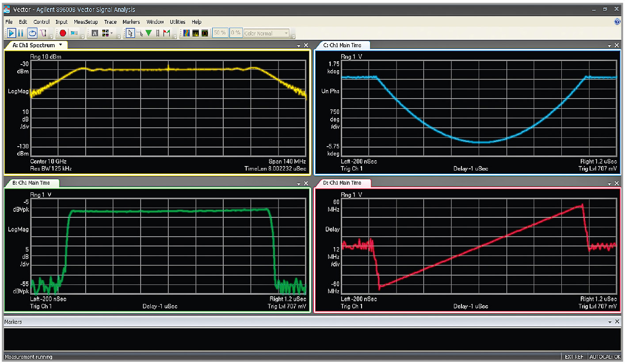
Task: Click the spectrogram display icon
Action: pos(187,33)
